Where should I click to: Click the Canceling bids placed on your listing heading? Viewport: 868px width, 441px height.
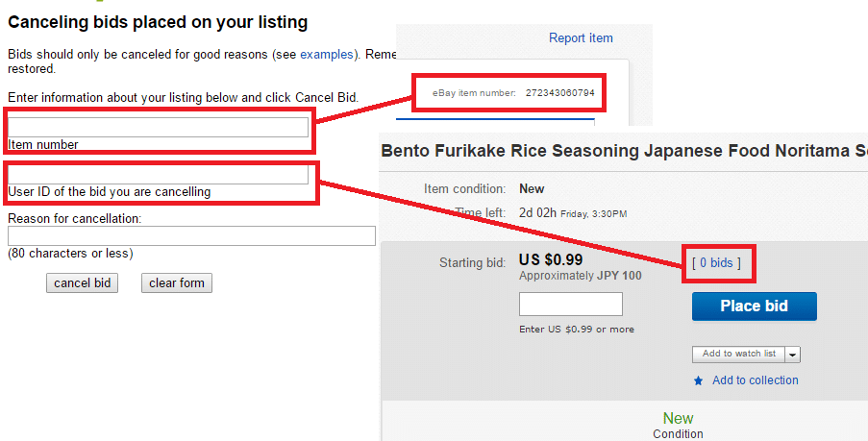(x=158, y=22)
